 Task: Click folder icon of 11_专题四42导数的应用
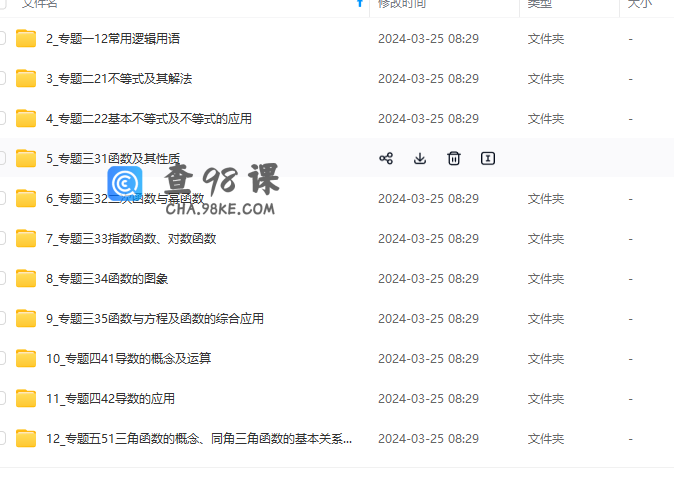coord(26,398)
